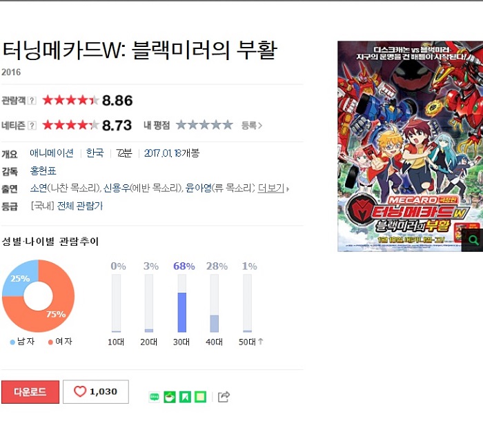Click the movie poster thumbnail
483x448 pixels.
point(411,146)
